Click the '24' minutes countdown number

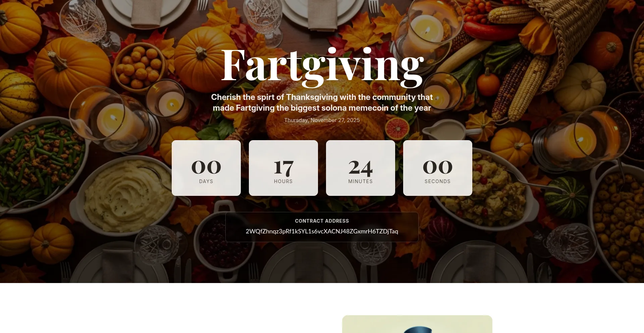(361, 168)
